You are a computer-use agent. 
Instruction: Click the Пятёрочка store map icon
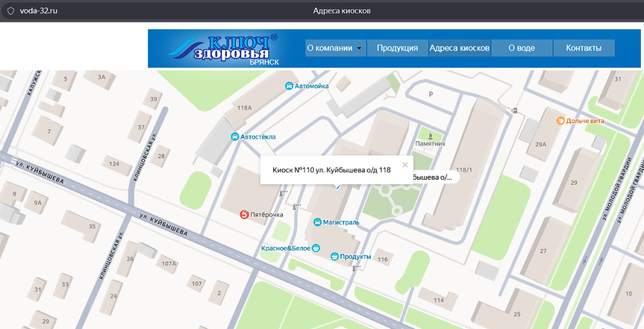(x=245, y=215)
